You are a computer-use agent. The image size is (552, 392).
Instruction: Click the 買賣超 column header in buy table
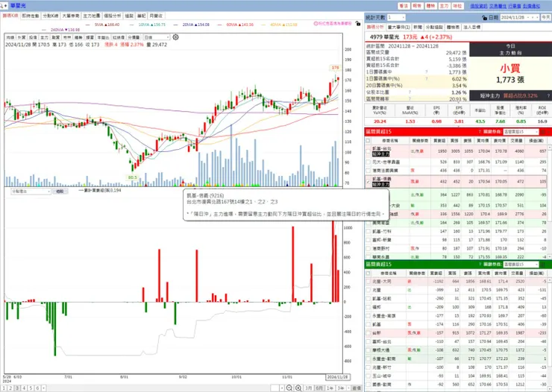click(439, 141)
